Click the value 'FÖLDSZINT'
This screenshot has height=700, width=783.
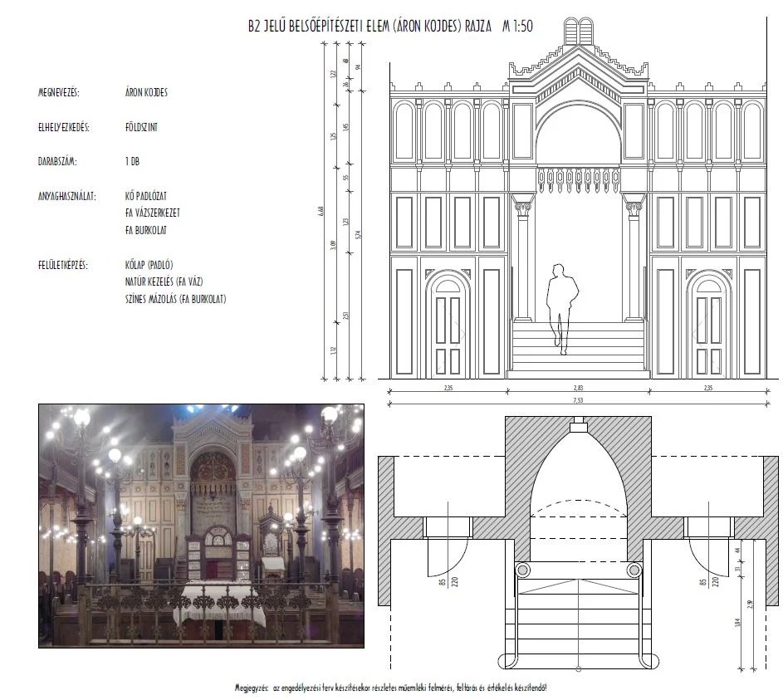click(141, 127)
